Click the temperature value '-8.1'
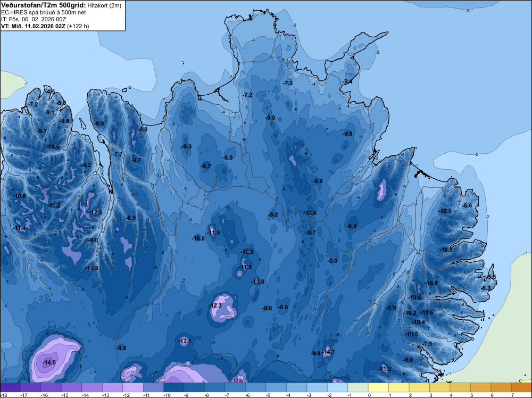 click(49, 113)
